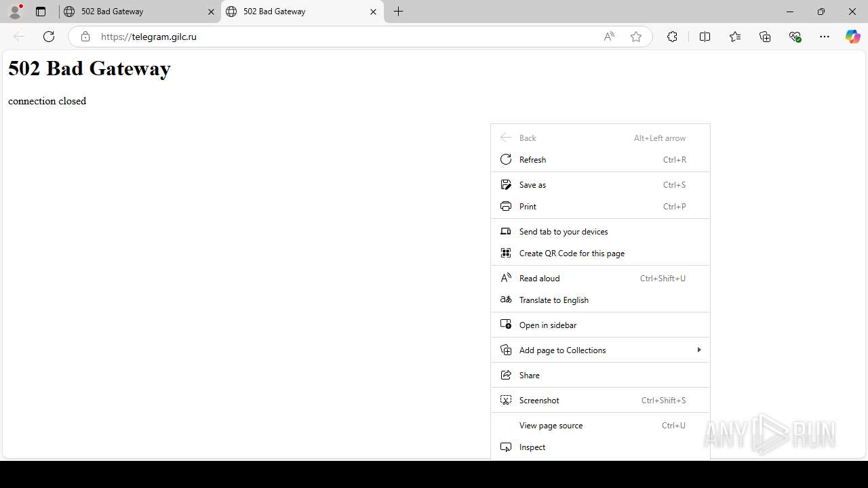The width and height of the screenshot is (868, 488).
Task: Open Settings and more ellipsis menu
Action: click(825, 37)
